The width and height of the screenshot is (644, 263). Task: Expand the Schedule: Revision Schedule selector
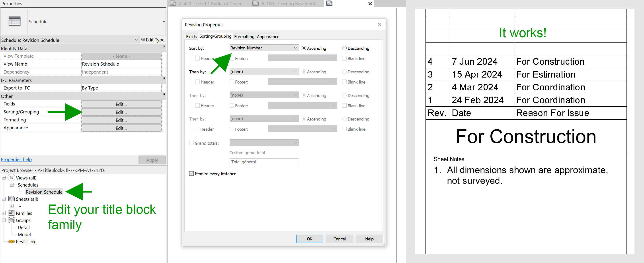(x=136, y=40)
